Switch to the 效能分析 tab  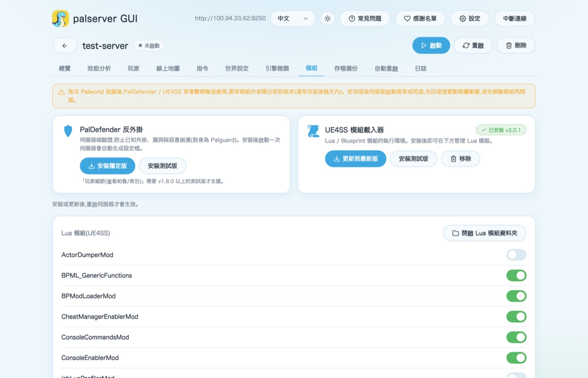[99, 68]
